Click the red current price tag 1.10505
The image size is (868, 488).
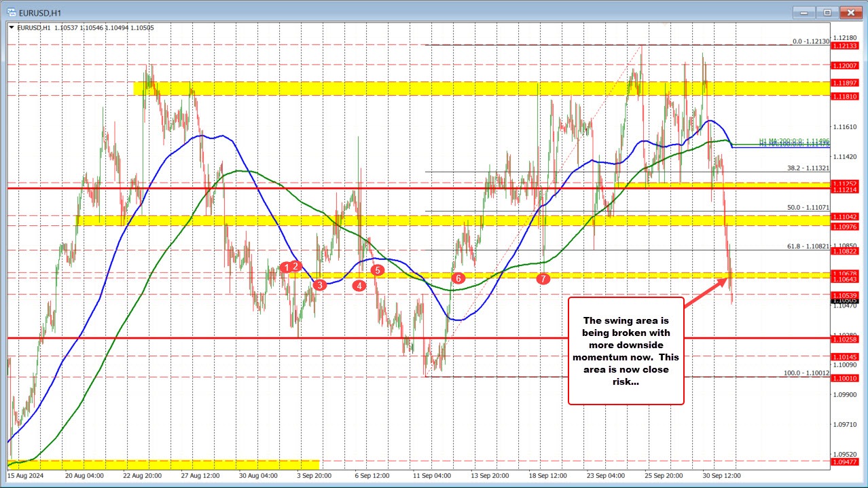coord(845,301)
